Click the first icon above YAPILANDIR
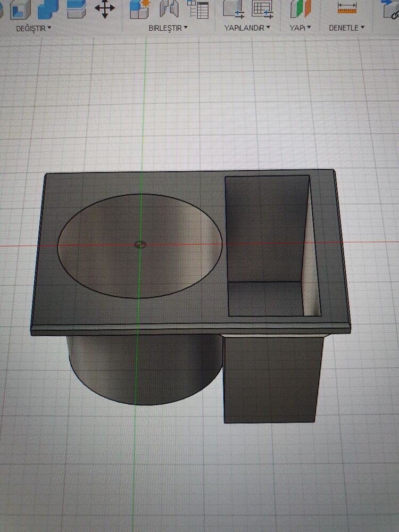This screenshot has height=532, width=399. pyautogui.click(x=234, y=9)
